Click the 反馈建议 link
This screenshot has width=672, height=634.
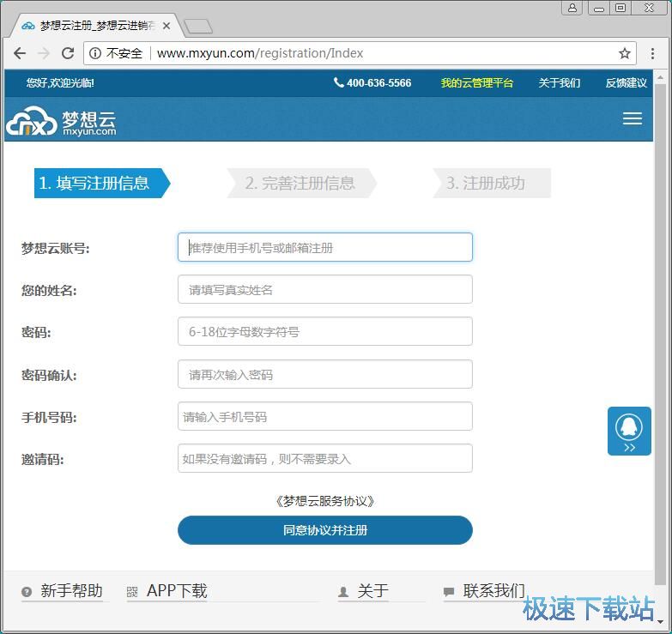tap(626, 83)
